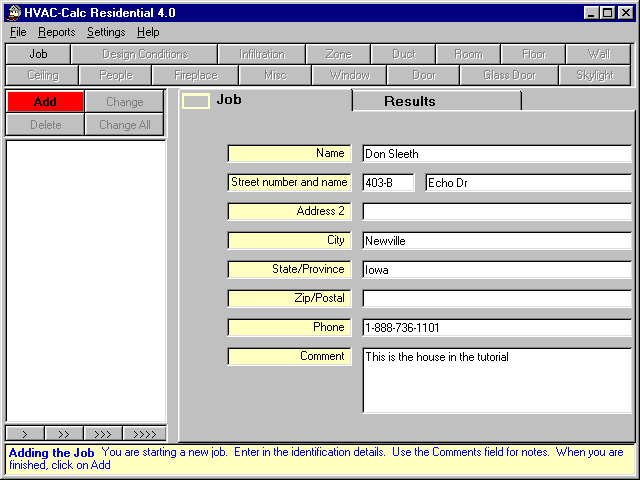Select the Infiltration category button

262,54
